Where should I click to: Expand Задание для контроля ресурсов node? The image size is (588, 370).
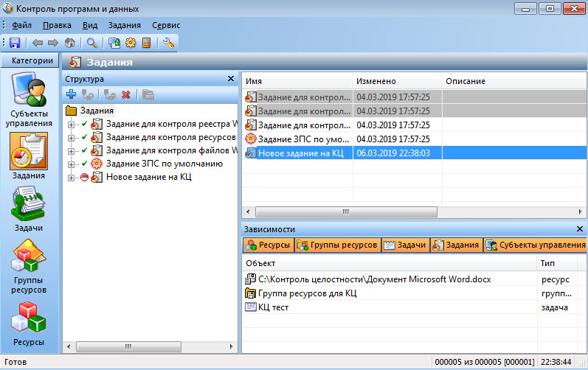[x=71, y=138]
